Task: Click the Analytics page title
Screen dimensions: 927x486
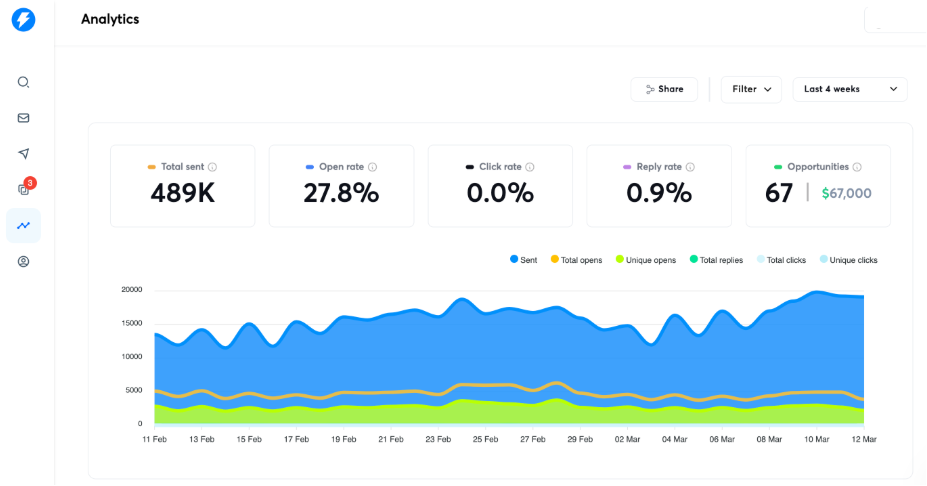Action: (x=110, y=20)
